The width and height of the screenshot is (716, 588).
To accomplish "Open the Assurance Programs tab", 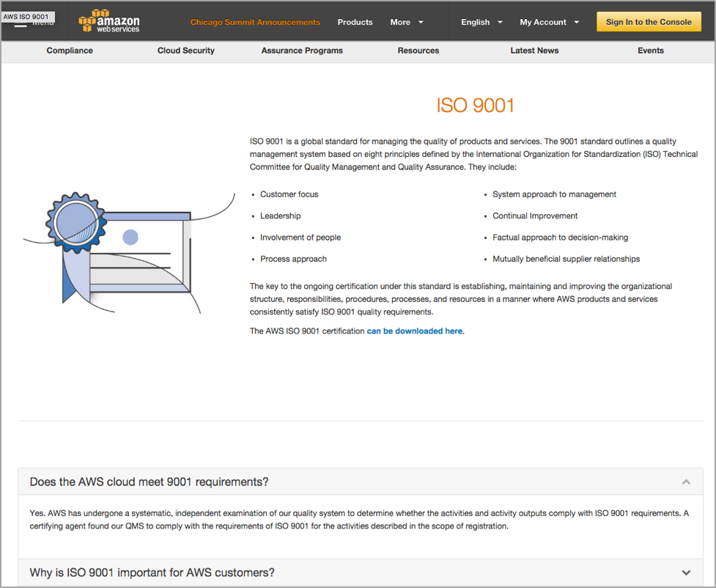I will click(302, 51).
